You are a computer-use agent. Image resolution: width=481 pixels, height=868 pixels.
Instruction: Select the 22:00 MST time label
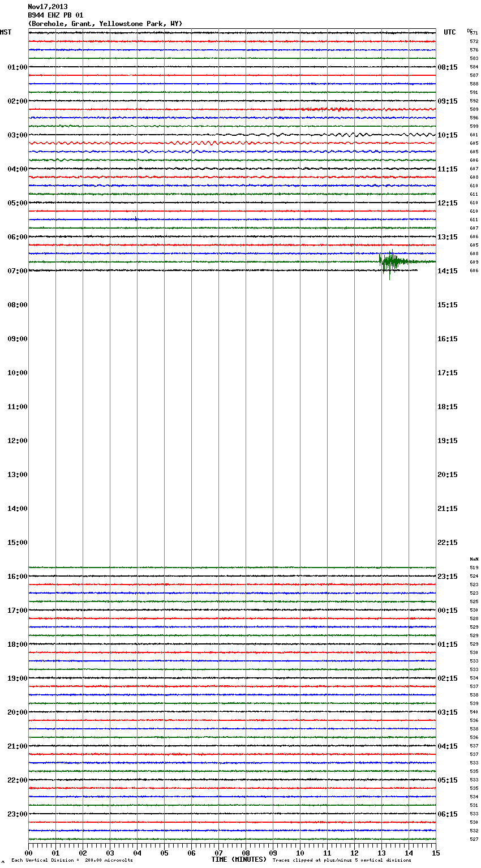click(x=18, y=780)
